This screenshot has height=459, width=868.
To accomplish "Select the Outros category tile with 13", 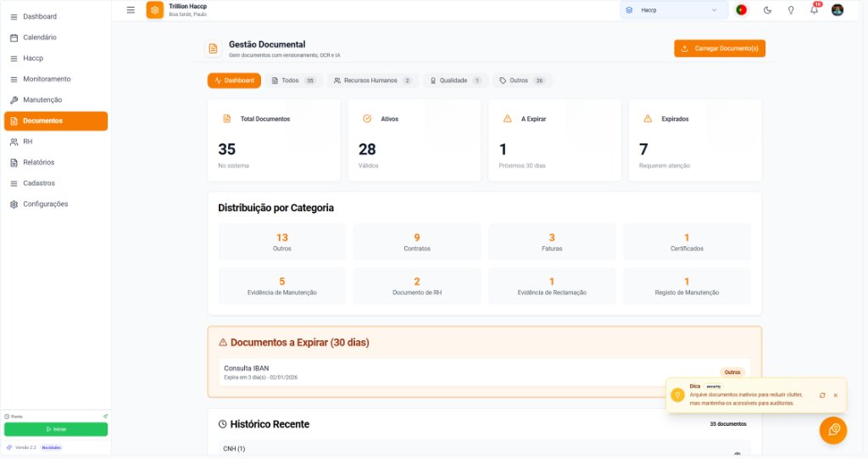I will 281,243.
